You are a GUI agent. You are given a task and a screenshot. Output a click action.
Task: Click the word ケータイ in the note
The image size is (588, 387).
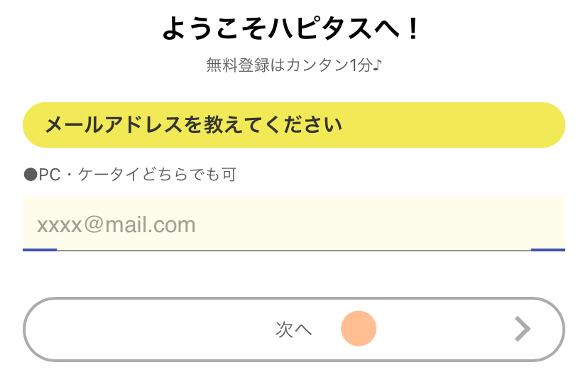(x=109, y=175)
